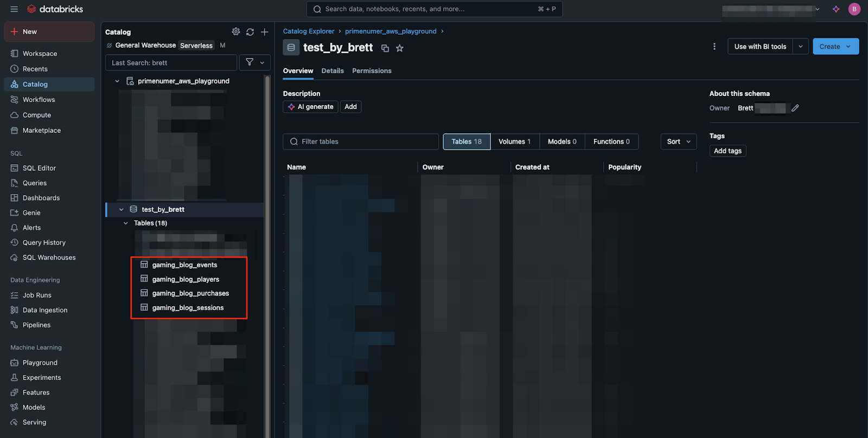
Task: Edit the schema owner with pencil icon
Action: [795, 108]
